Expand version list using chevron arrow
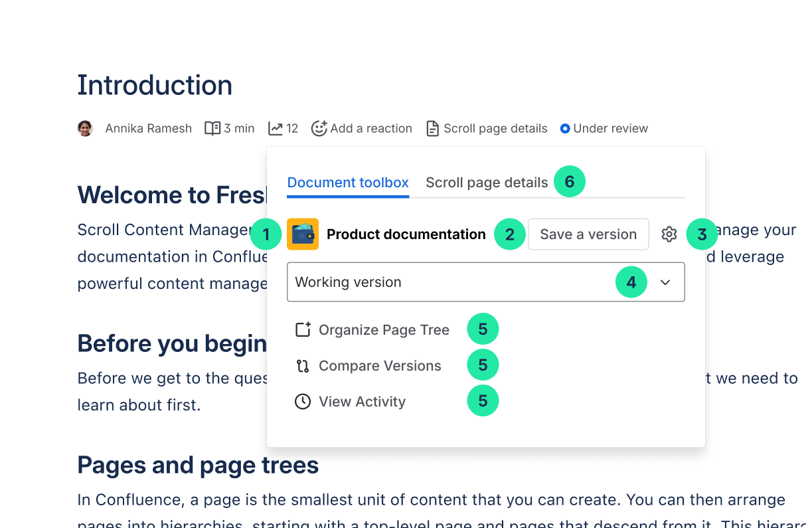The height and width of the screenshot is (528, 812). (x=665, y=282)
